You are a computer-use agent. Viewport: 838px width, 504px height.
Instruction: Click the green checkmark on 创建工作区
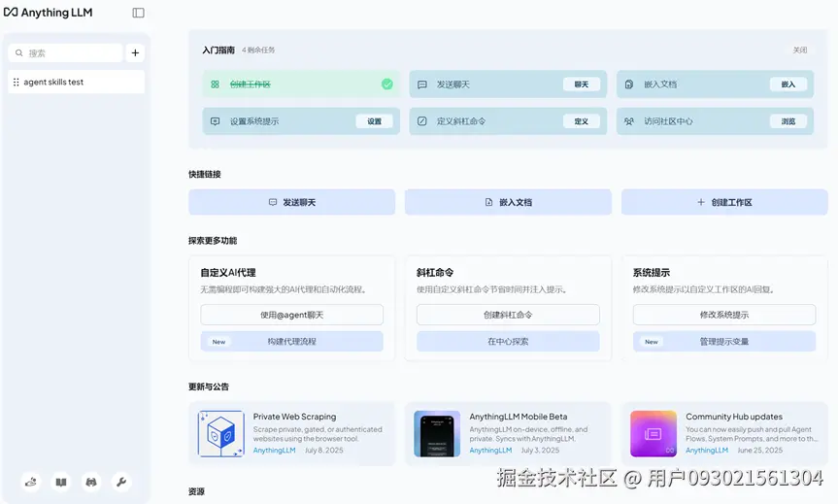pos(386,84)
